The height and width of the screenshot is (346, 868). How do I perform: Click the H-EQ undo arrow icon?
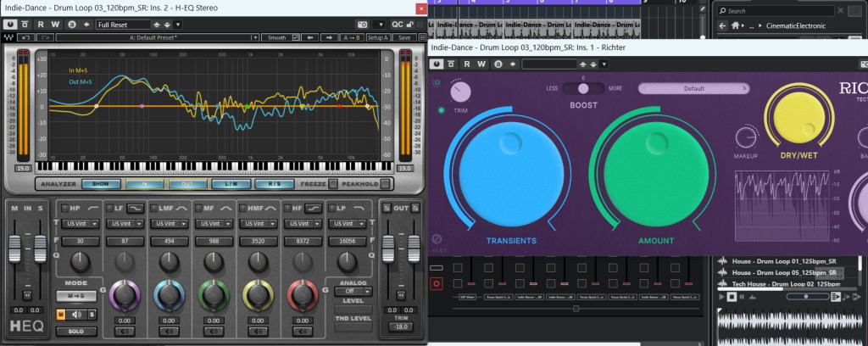tap(26, 38)
